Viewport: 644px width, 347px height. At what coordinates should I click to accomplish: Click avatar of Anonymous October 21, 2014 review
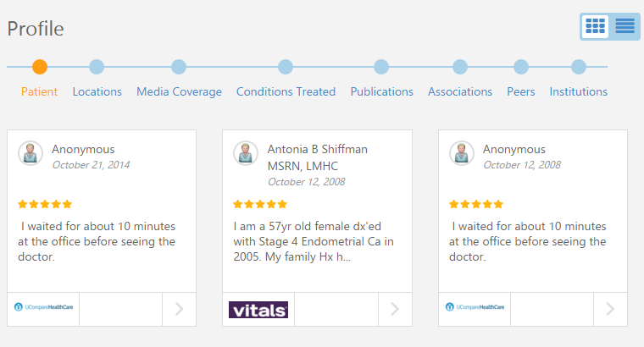(x=31, y=153)
